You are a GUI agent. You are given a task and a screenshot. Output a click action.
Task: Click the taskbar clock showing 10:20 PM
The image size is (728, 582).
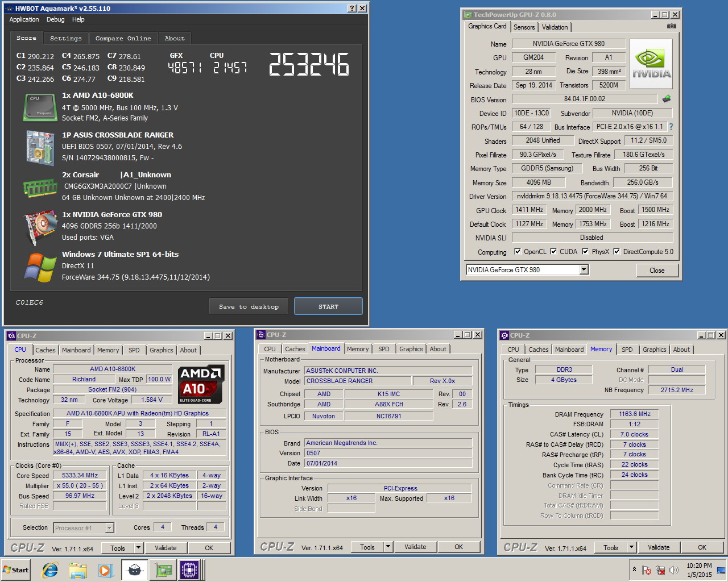click(699, 570)
